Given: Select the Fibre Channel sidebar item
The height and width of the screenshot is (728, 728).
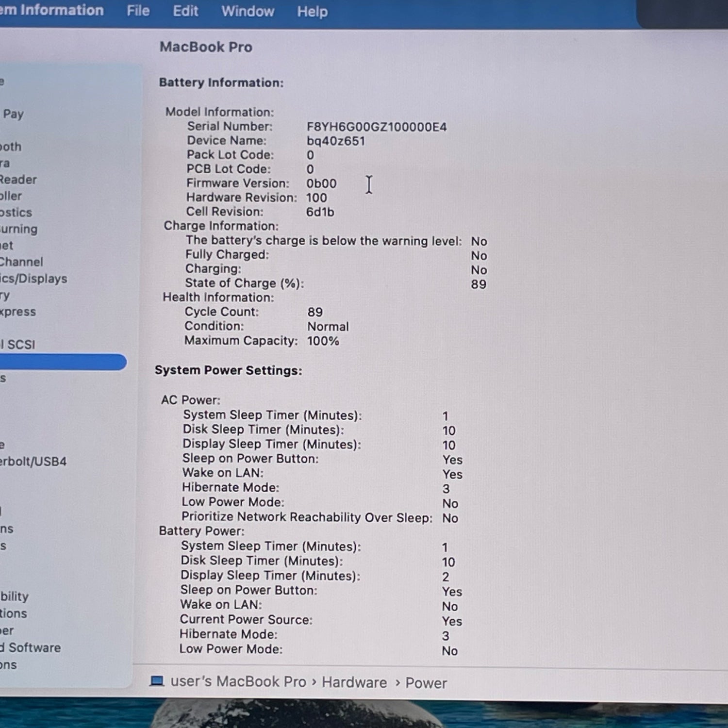Looking at the screenshot, I should pyautogui.click(x=21, y=262).
